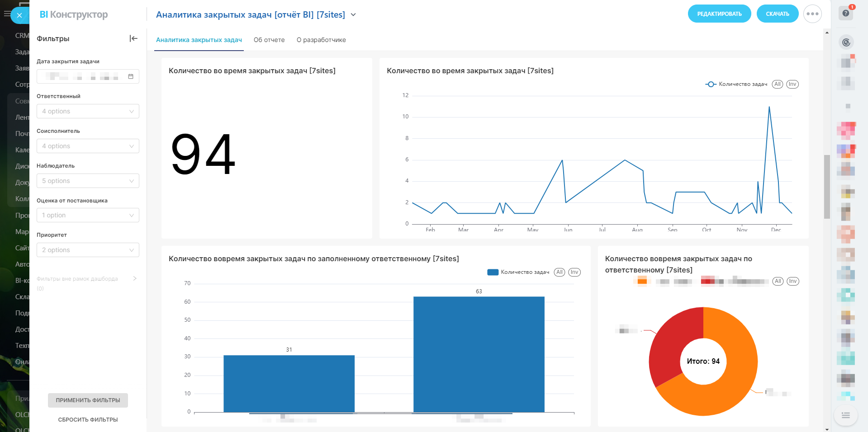Open the hamburger menu at top left

click(7, 14)
